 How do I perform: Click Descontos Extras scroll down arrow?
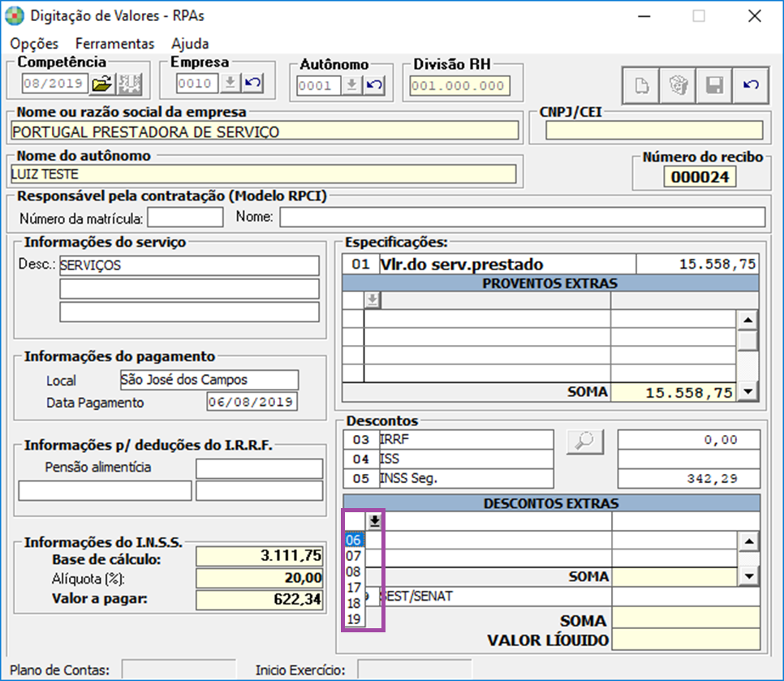coord(749,576)
